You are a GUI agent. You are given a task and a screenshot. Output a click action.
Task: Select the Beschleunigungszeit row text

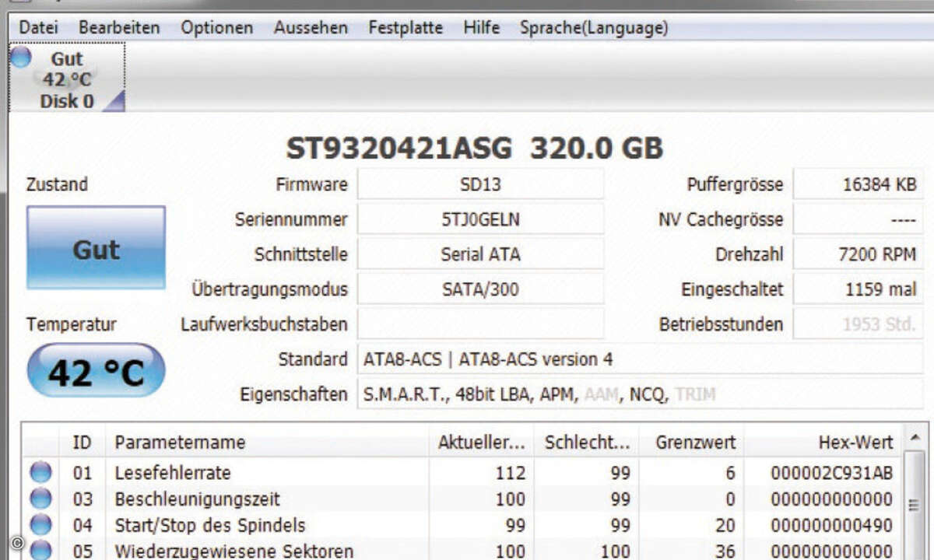[x=197, y=499]
